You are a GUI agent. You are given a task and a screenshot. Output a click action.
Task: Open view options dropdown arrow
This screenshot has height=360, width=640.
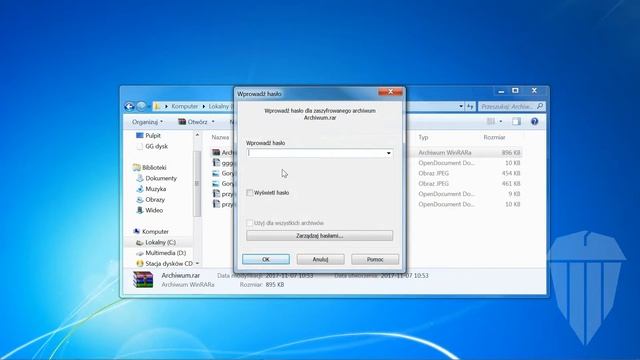(x=501, y=122)
